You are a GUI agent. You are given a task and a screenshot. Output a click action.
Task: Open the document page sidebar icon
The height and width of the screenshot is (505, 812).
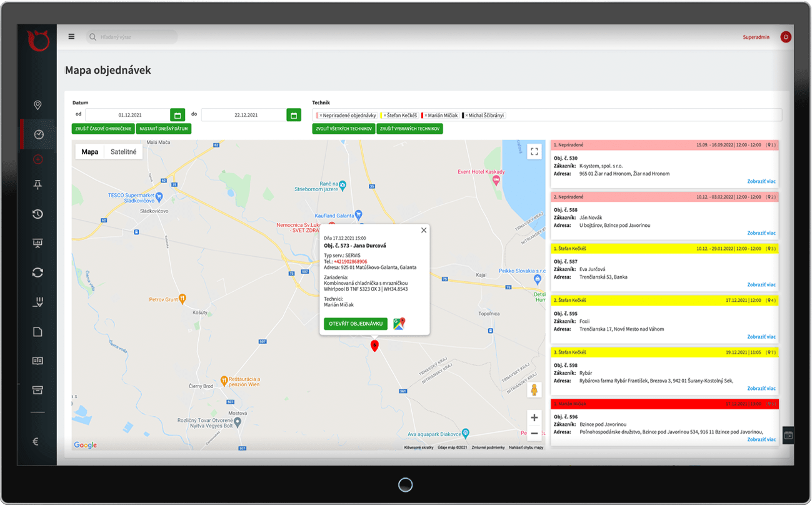click(38, 332)
